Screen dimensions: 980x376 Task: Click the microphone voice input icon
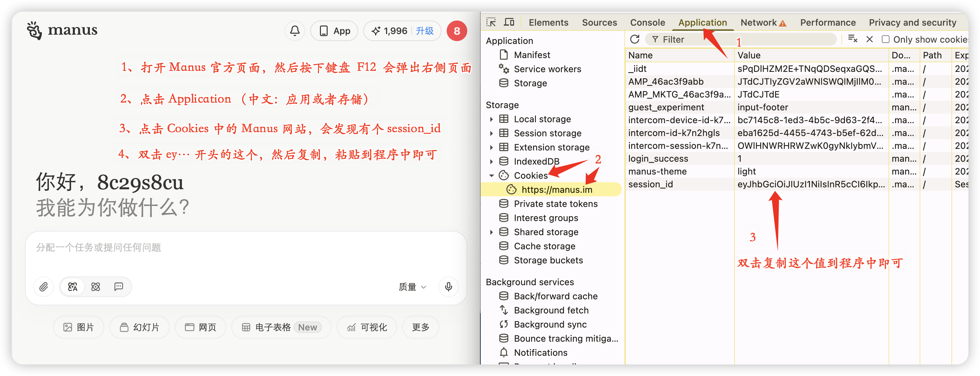pos(449,287)
